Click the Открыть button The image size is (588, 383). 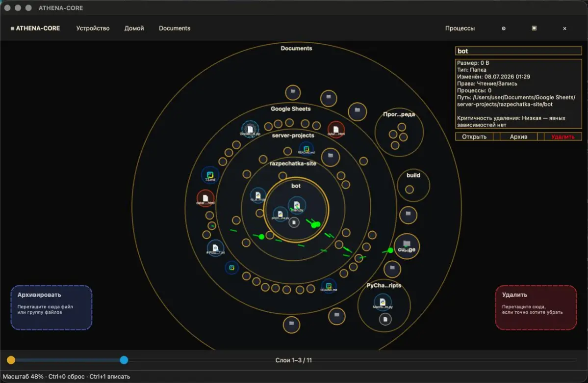(x=474, y=137)
